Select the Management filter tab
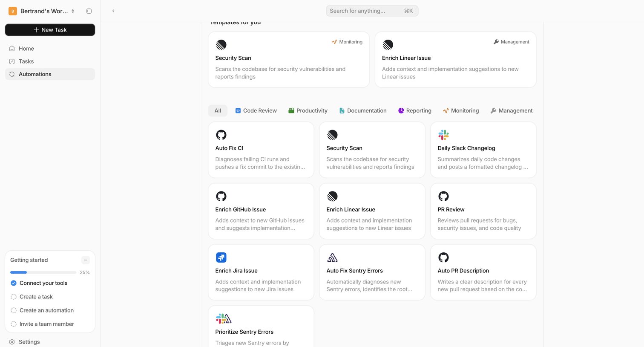Screen dimensions: 644x347 [512, 111]
